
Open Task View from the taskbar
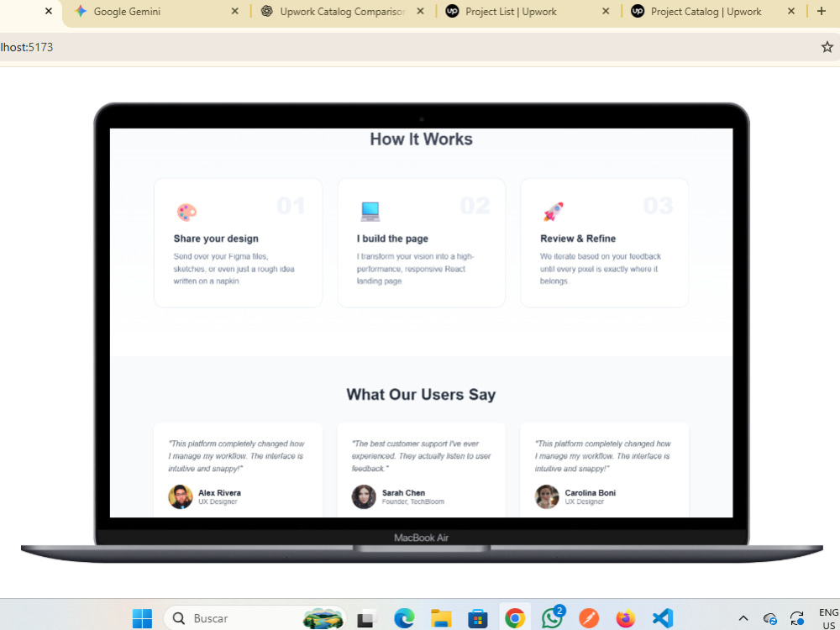click(367, 618)
